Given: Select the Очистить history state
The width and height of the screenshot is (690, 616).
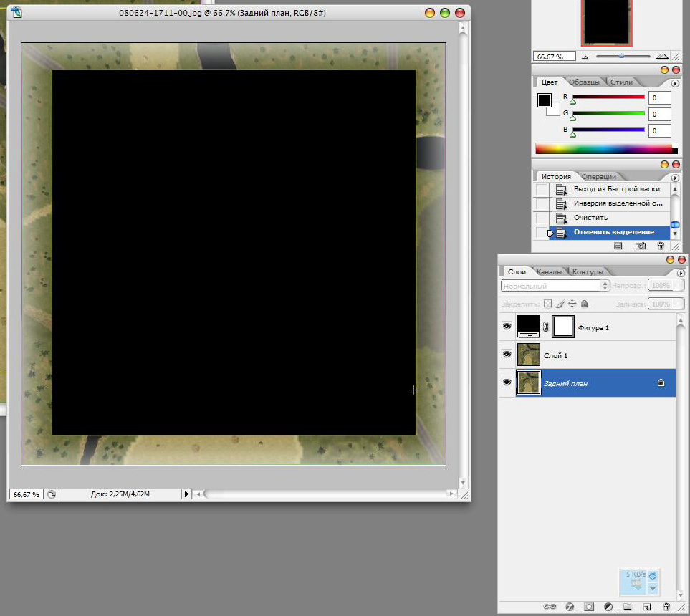Looking at the screenshot, I should [590, 218].
